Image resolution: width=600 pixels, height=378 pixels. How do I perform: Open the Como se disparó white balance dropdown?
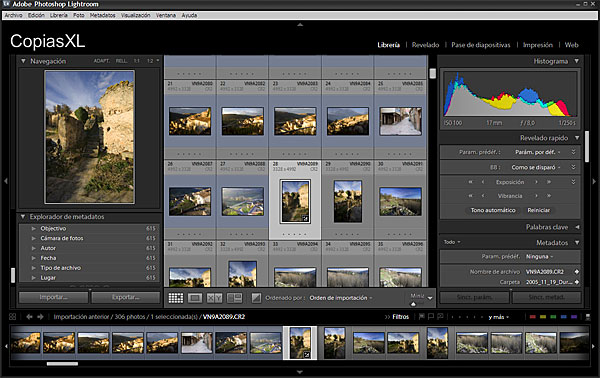click(x=536, y=167)
